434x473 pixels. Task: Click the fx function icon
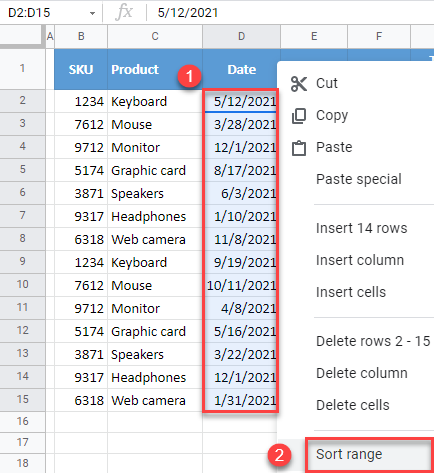(124, 13)
